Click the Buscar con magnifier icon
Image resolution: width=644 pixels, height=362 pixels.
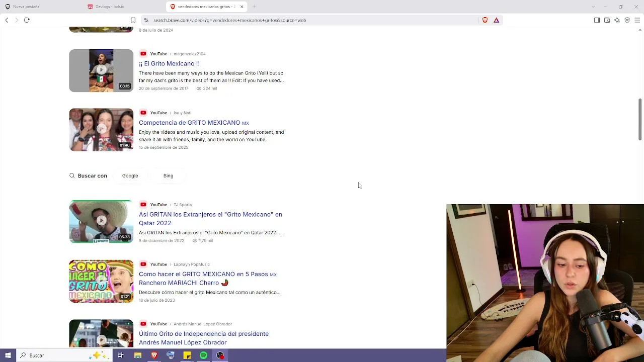(72, 176)
